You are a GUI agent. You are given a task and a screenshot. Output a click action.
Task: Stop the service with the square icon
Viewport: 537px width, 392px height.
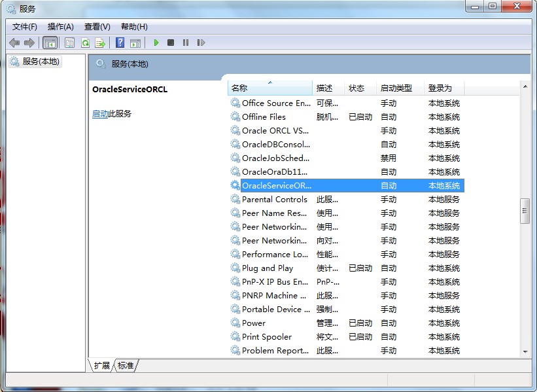click(x=171, y=43)
